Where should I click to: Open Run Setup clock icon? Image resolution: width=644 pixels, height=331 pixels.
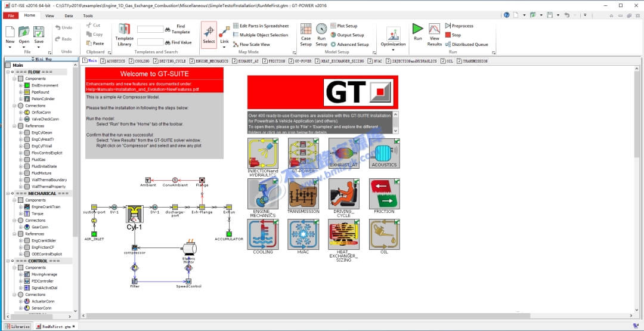(321, 29)
